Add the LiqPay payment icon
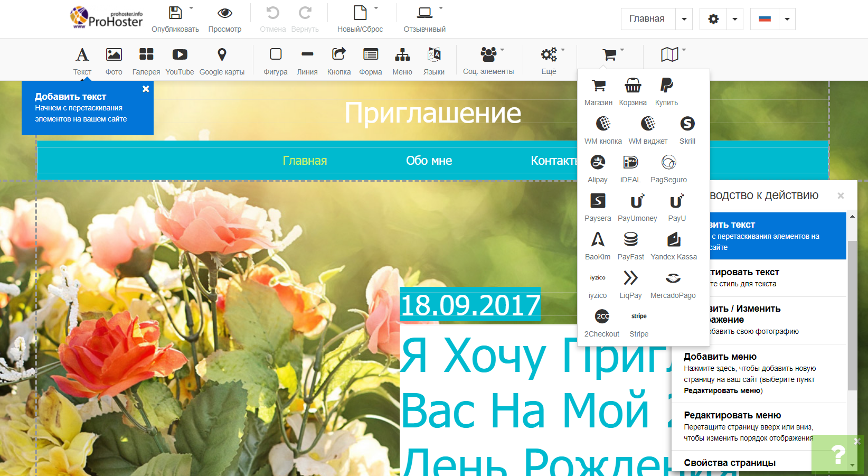The width and height of the screenshot is (868, 476). pos(630,284)
